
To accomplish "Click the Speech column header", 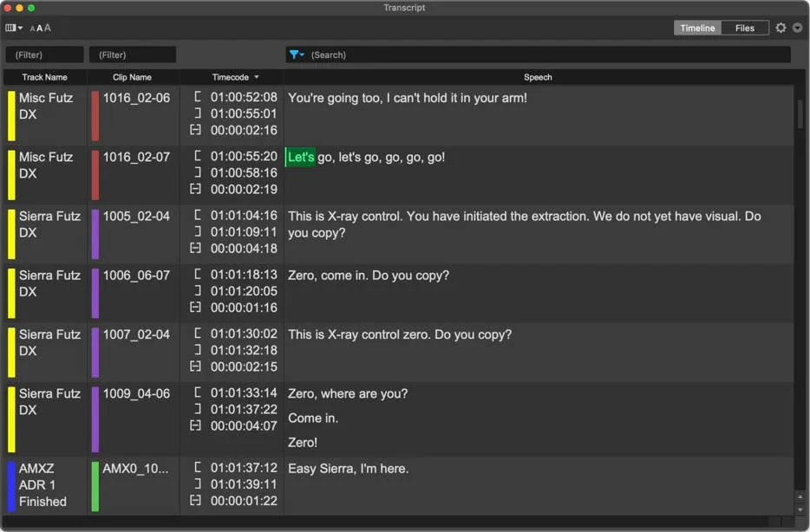I will pos(538,77).
